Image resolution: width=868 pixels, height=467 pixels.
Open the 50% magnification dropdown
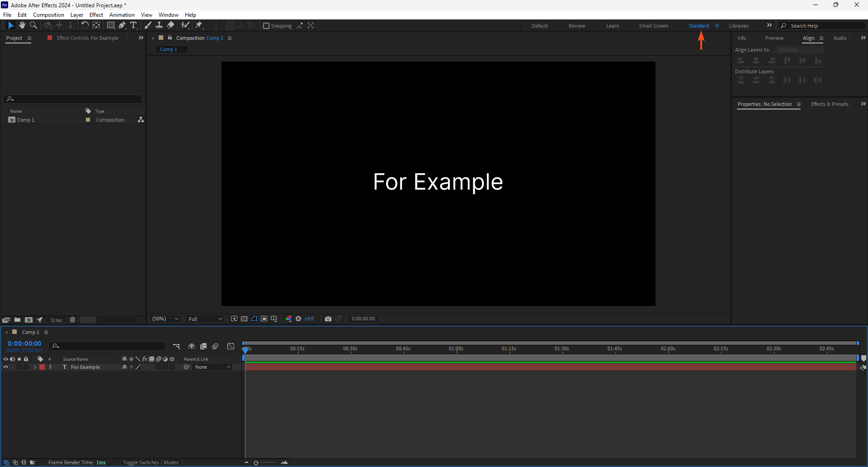(165, 319)
